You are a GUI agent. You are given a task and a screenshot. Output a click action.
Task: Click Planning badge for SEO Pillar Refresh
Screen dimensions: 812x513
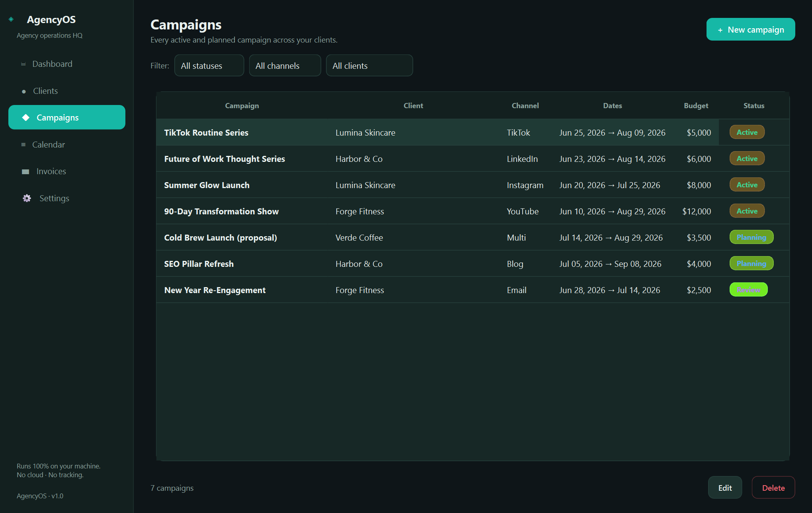tap(751, 263)
